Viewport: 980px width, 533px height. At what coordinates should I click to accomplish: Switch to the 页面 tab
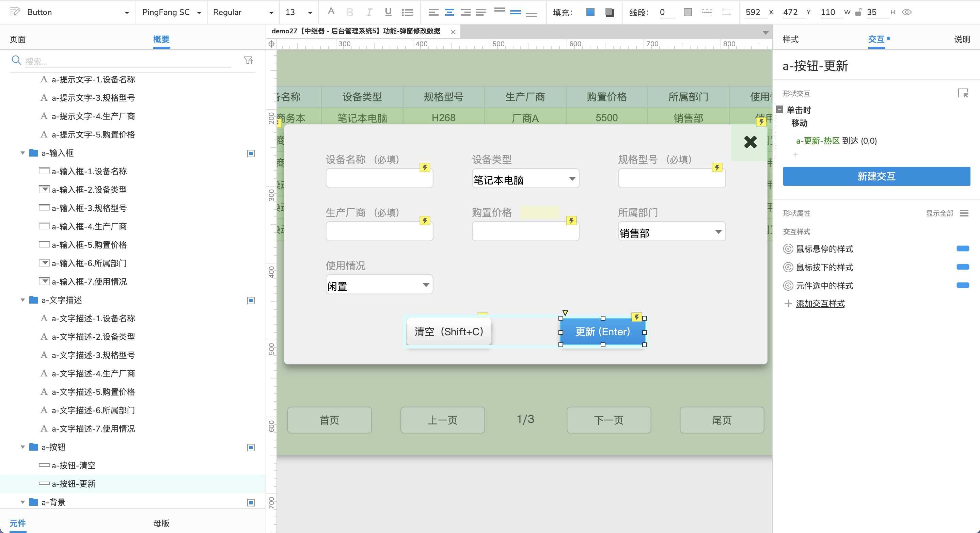(17, 39)
